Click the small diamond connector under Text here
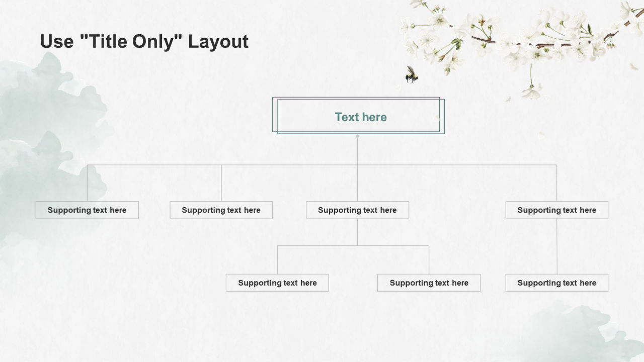Viewport: 644px width, 362px height. click(358, 136)
